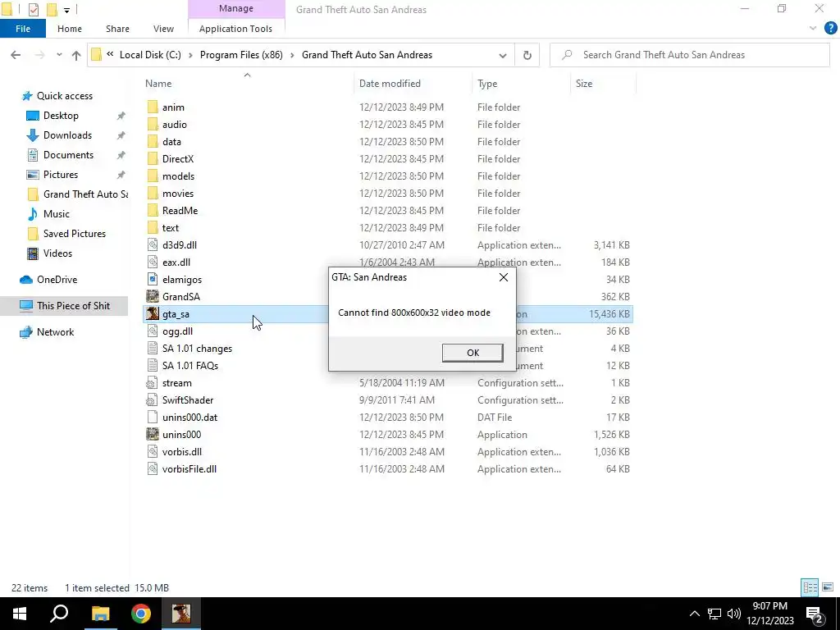Select the gta_sa application icon
The image size is (840, 630).
tap(153, 314)
